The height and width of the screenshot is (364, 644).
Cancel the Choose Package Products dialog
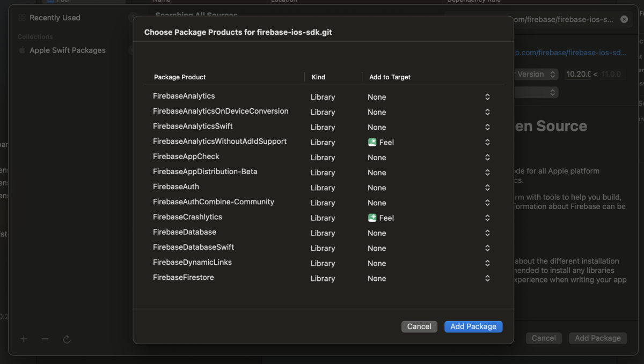pyautogui.click(x=419, y=326)
